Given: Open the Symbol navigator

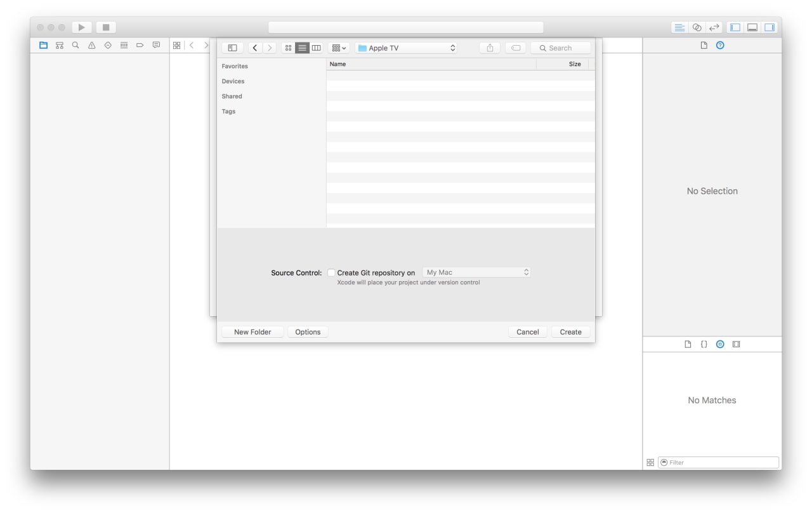Looking at the screenshot, I should (x=60, y=45).
